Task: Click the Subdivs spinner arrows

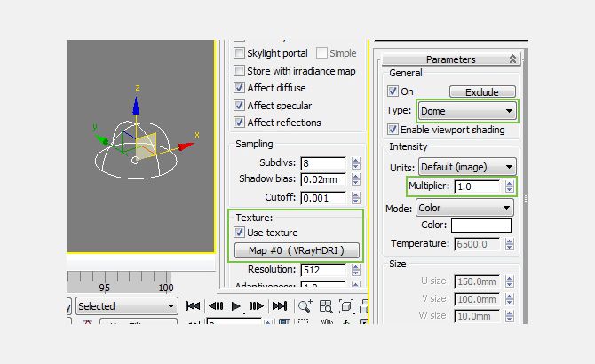Action: (355, 163)
